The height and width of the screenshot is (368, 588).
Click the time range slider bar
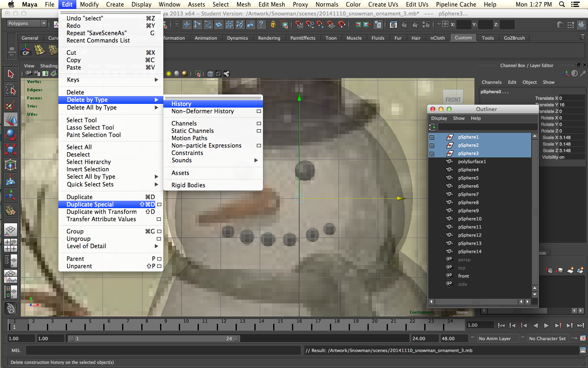154,339
